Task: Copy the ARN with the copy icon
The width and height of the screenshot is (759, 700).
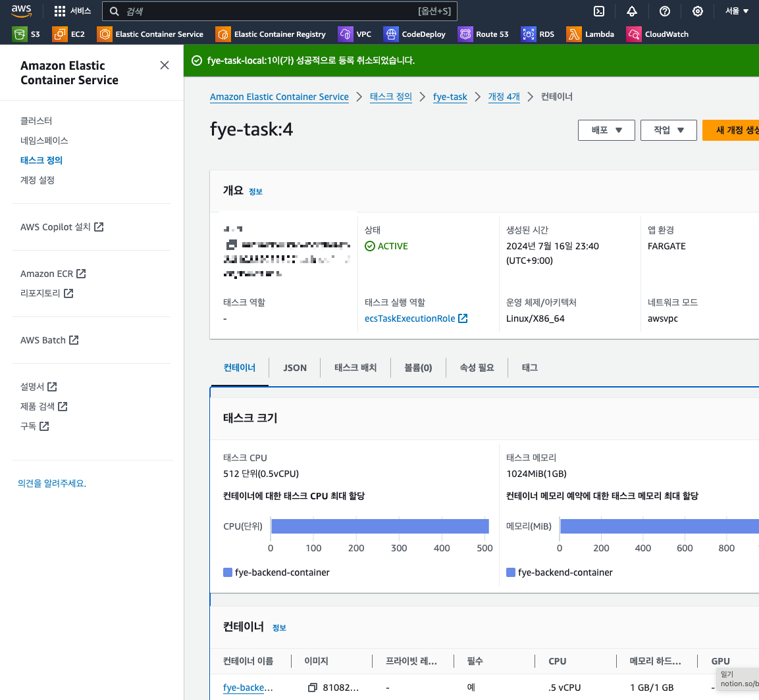Action: coord(232,244)
